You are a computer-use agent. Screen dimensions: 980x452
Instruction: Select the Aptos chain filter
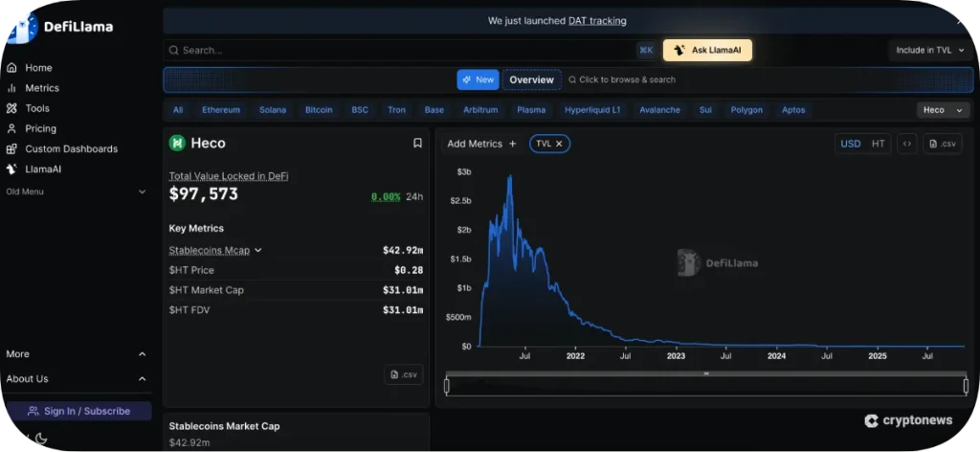point(793,110)
